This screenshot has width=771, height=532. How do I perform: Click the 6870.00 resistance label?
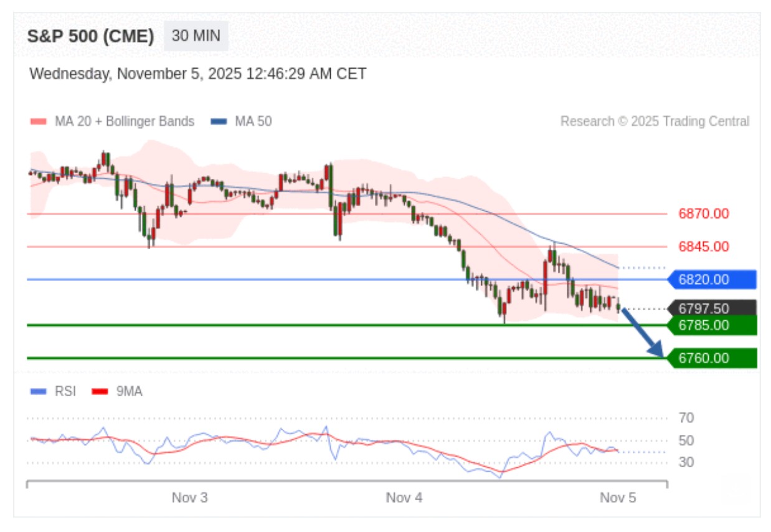(703, 214)
